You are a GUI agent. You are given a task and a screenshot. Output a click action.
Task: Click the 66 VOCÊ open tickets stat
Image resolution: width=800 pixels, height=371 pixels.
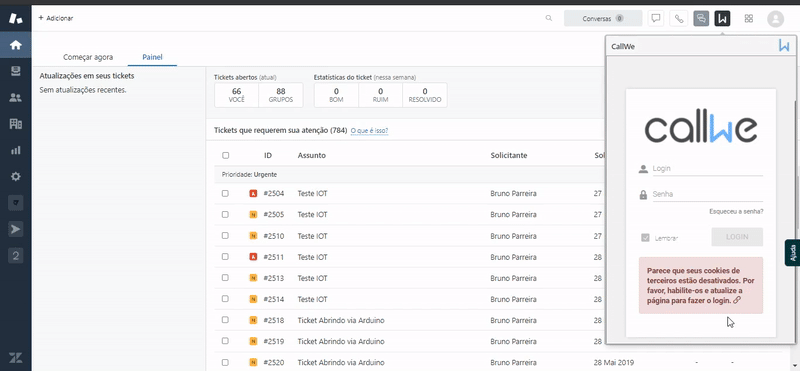click(237, 95)
